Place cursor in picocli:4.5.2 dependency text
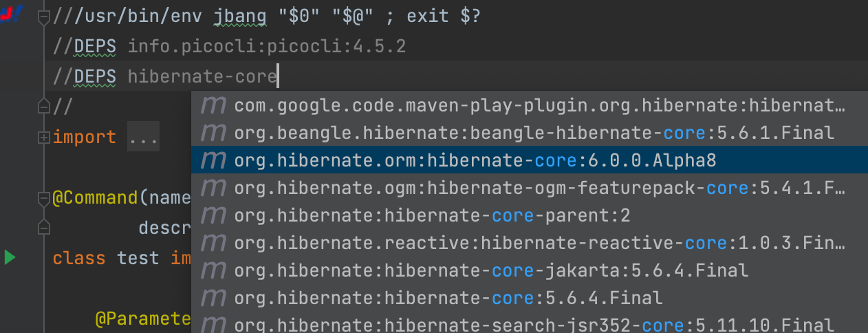868x333 pixels. pyautogui.click(x=267, y=47)
